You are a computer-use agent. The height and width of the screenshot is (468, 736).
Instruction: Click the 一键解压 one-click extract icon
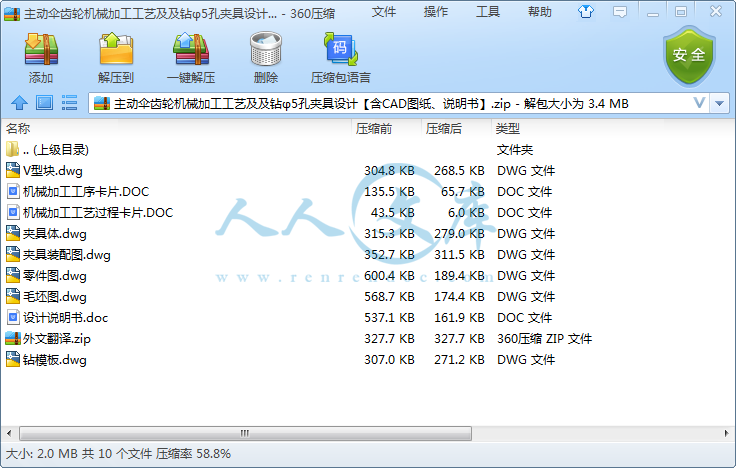pyautogui.click(x=191, y=49)
